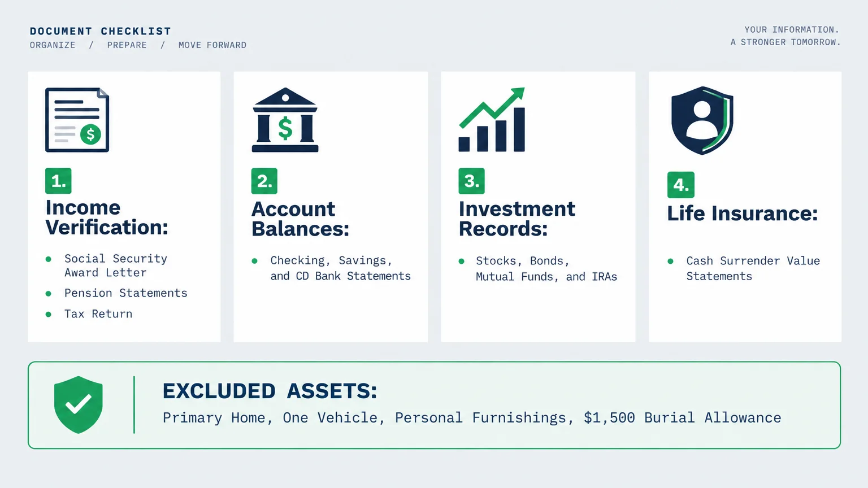This screenshot has height=488, width=868.
Task: Select the Investment Records heading
Action: pyautogui.click(x=517, y=219)
